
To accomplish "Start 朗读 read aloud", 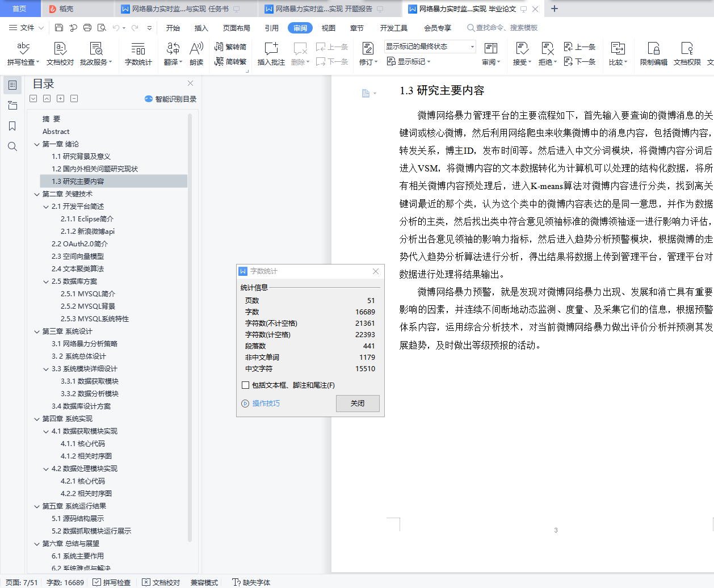I will (196, 54).
